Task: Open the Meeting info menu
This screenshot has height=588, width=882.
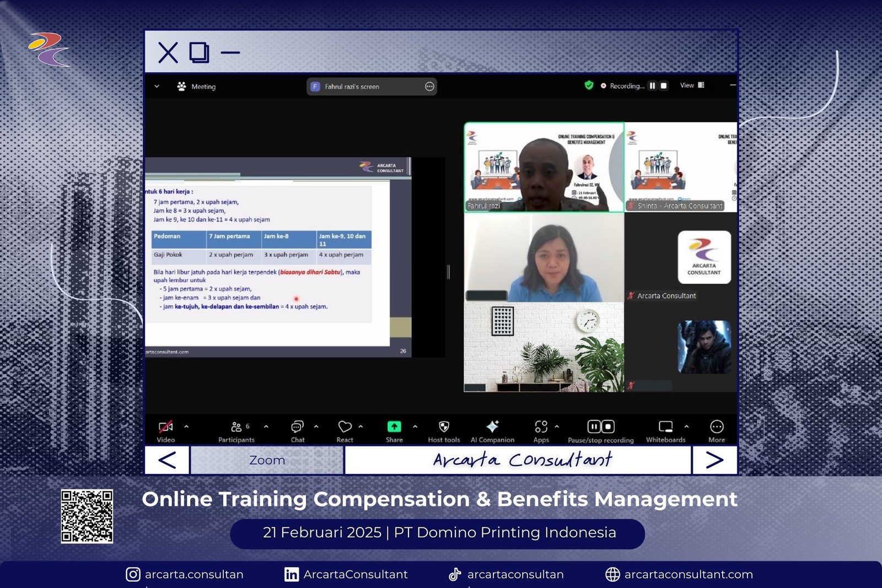Action: (196, 87)
